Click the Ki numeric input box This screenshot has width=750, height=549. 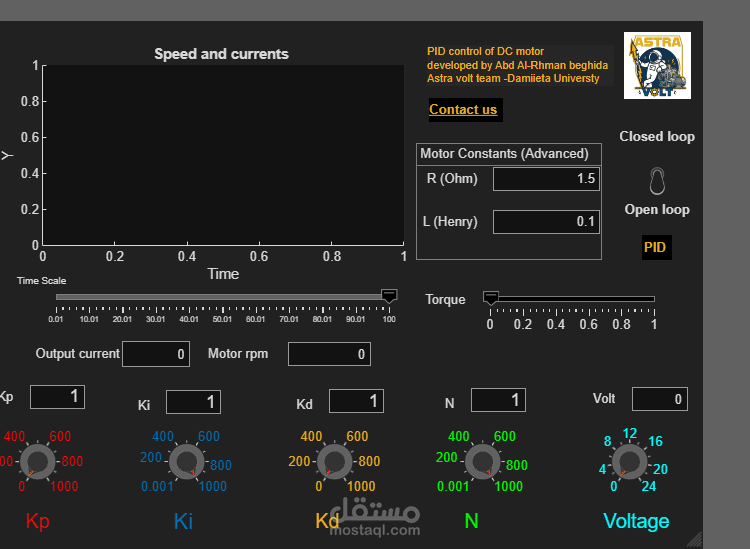pyautogui.click(x=193, y=402)
